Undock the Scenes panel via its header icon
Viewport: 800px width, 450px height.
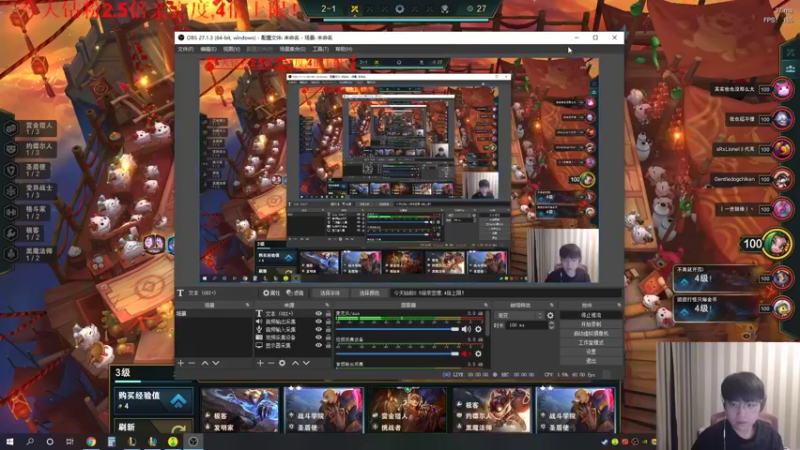pos(247,305)
